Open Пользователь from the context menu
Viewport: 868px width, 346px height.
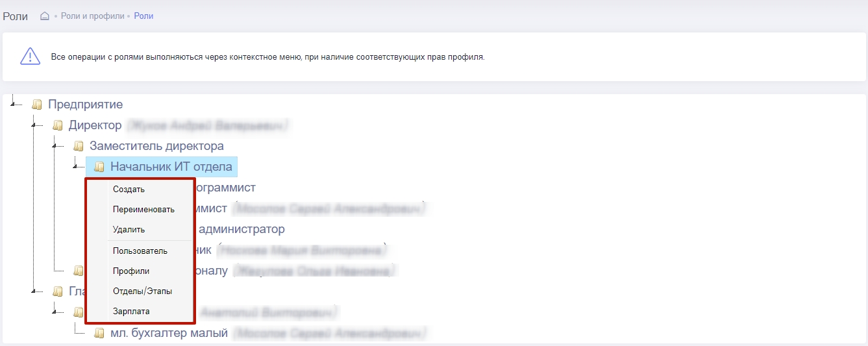coord(140,251)
